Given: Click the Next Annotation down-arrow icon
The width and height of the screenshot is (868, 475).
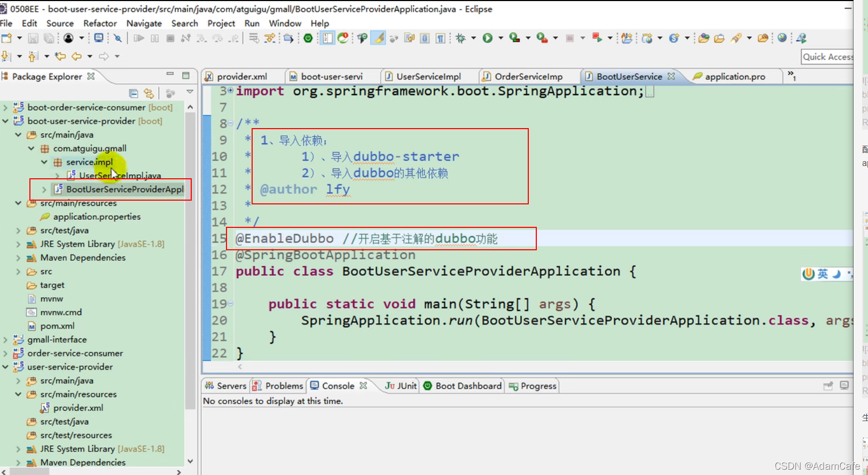Looking at the screenshot, I should 6,56.
